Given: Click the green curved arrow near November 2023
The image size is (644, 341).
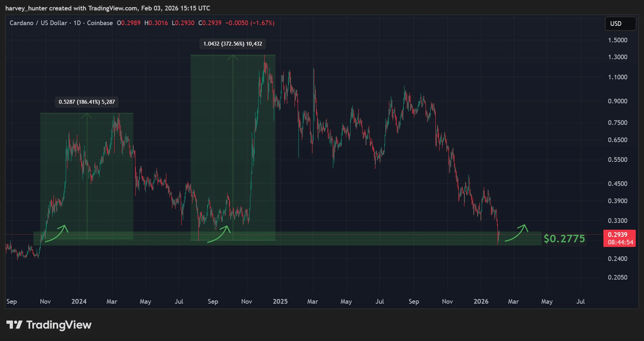Looking at the screenshot, I should pos(57,234).
